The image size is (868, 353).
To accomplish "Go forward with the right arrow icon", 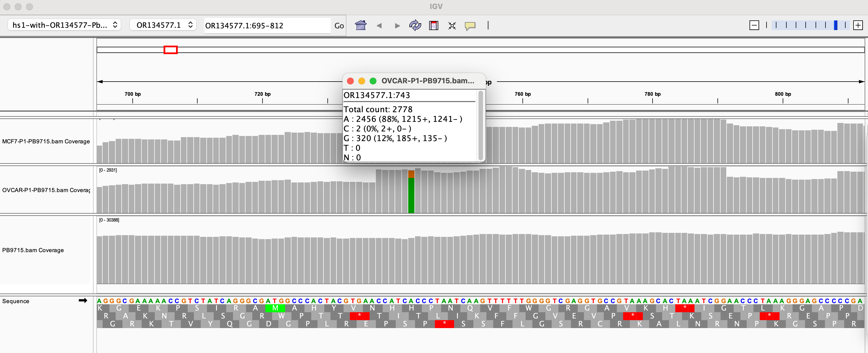I will pyautogui.click(x=397, y=25).
